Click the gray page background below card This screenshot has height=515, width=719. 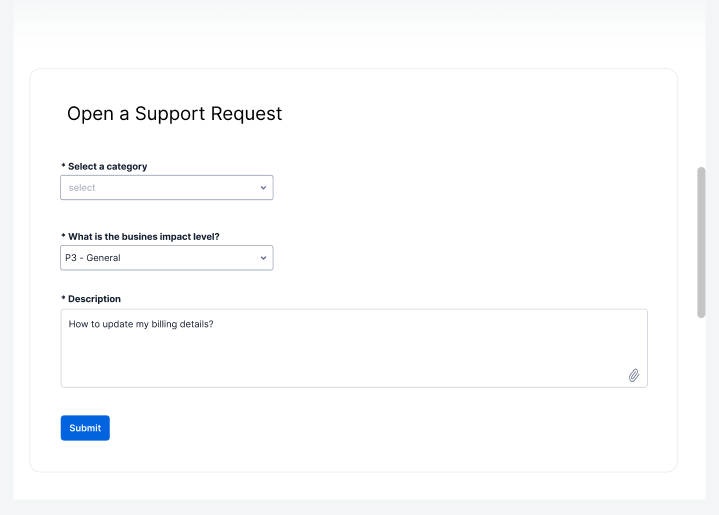coord(360,507)
